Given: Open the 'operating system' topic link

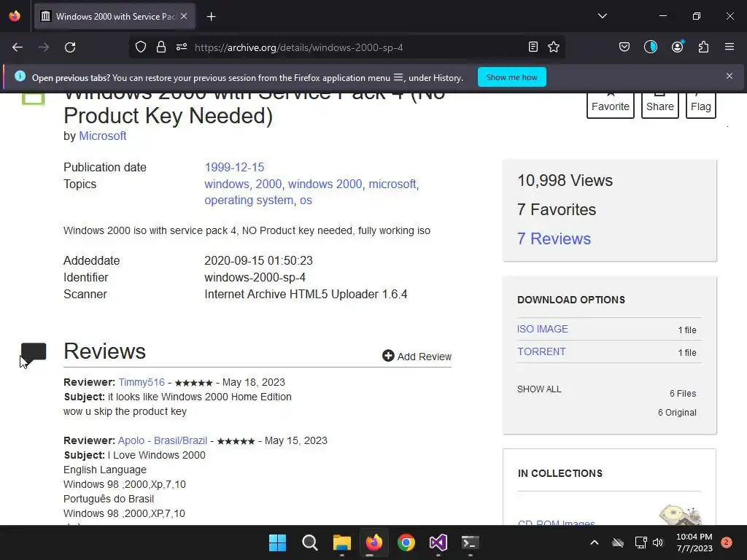Looking at the screenshot, I should [x=249, y=201].
